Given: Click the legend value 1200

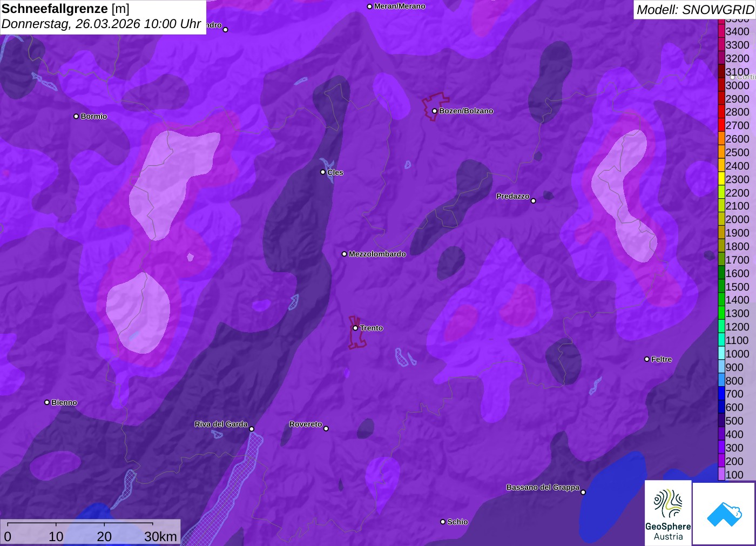Looking at the screenshot, I should [737, 327].
